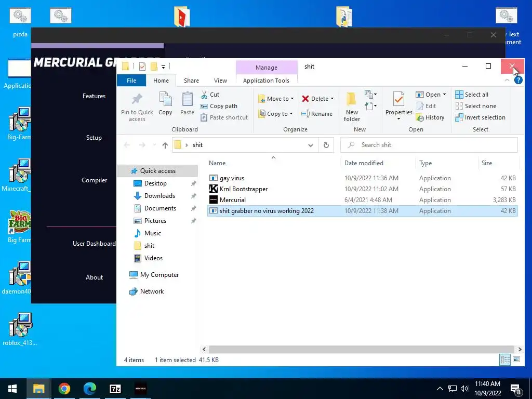Open Quick Access Toolbar customize arrow
This screenshot has width=532, height=399.
click(163, 66)
